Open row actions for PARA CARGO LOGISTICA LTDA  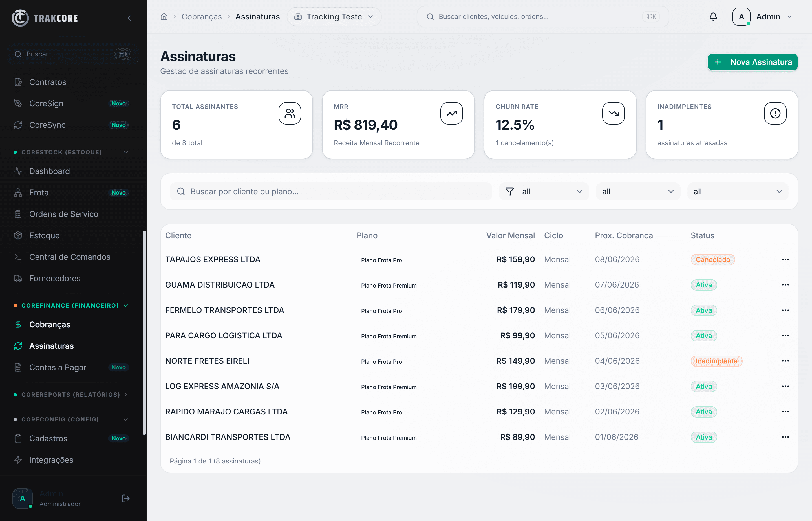(785, 335)
